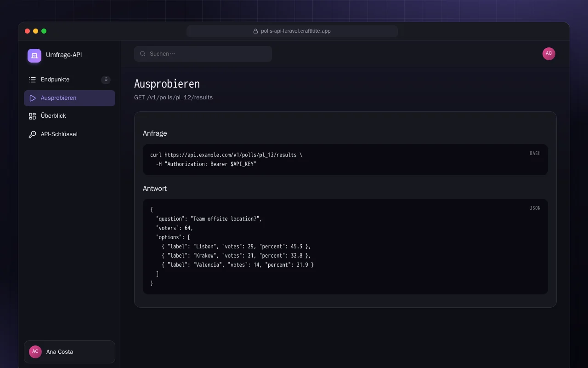Open the API-Schlüssel section

coord(69,134)
